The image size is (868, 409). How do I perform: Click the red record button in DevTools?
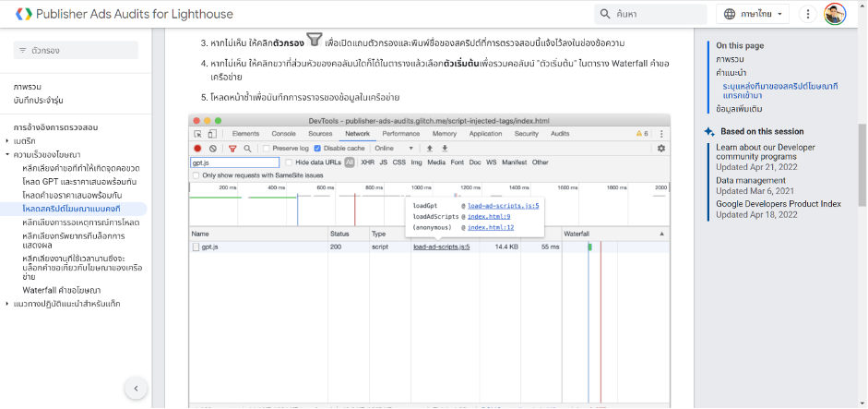tap(197, 148)
